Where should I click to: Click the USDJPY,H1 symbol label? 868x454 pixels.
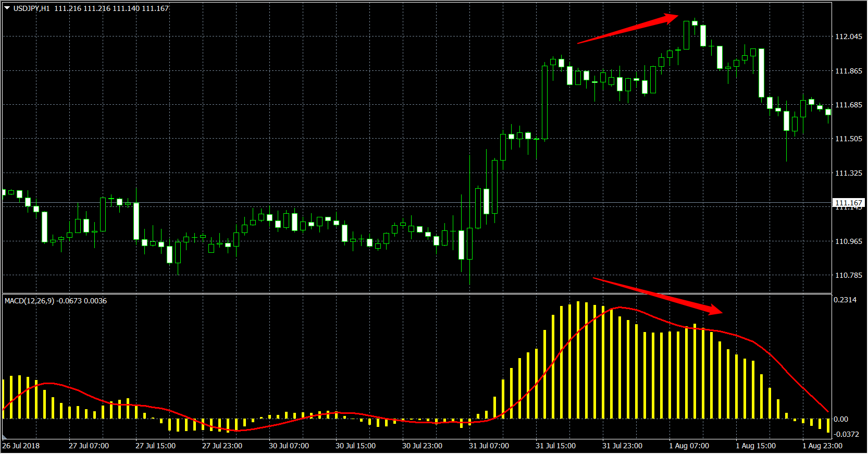click(x=31, y=8)
